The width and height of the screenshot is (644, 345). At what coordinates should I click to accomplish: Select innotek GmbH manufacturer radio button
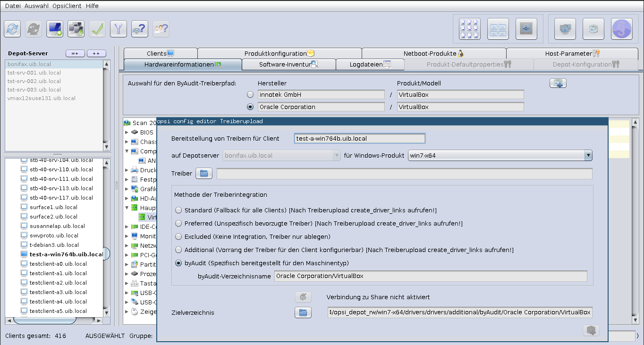click(250, 95)
